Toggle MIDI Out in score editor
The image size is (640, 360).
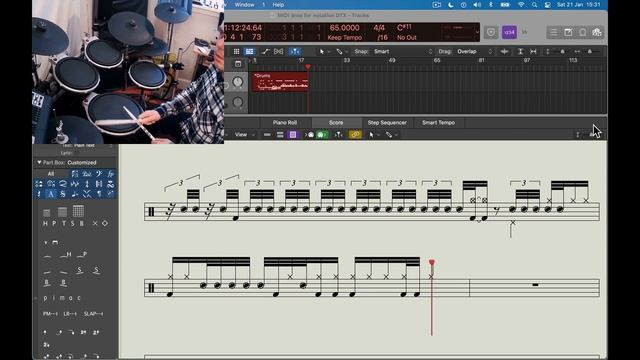pos(322,135)
